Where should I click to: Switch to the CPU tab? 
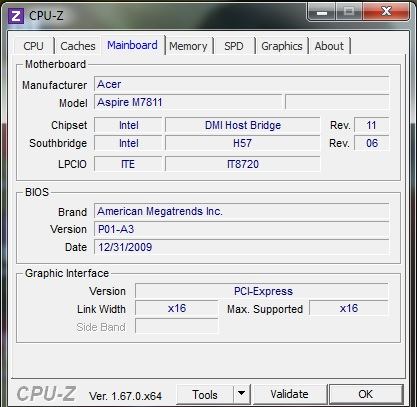click(34, 46)
